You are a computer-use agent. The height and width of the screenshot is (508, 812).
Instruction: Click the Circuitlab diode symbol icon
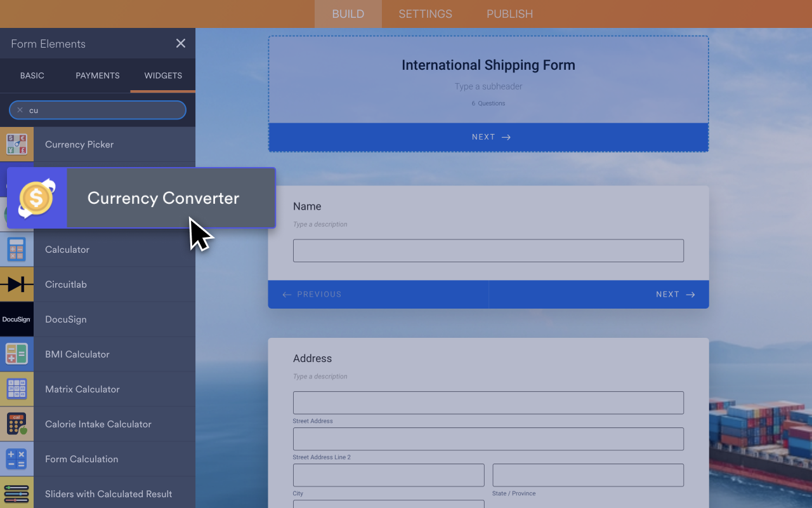coord(16,284)
